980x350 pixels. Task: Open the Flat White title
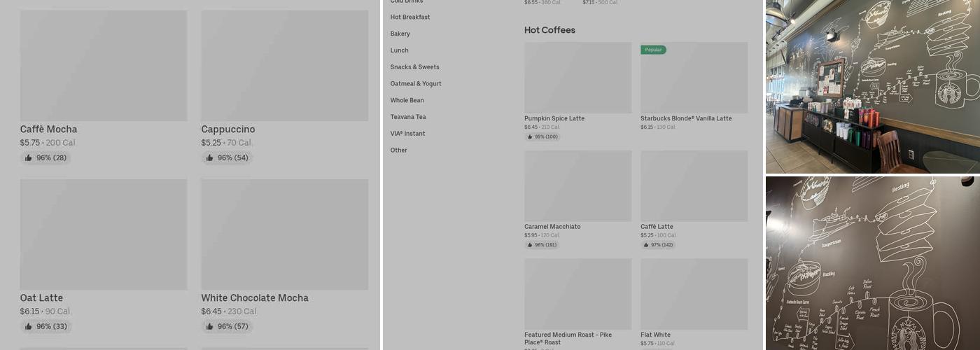(x=655, y=335)
